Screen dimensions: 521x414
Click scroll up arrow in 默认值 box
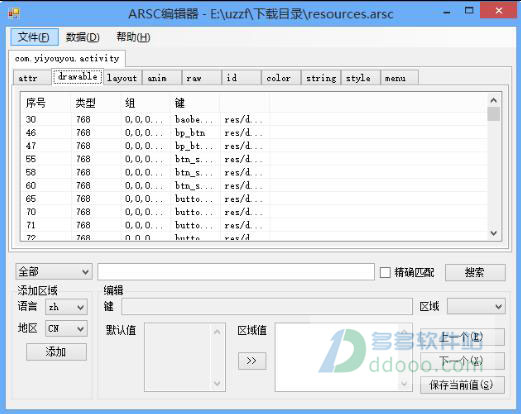pyautogui.click(x=217, y=332)
